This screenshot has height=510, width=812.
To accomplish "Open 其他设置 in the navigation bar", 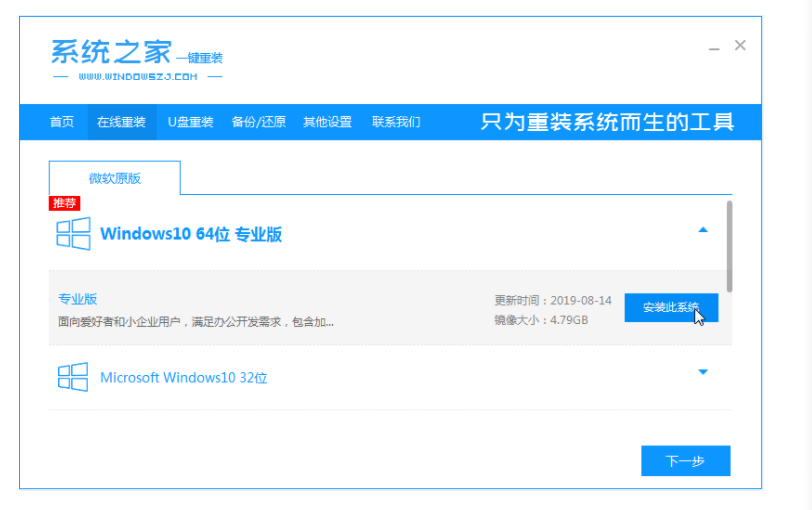I will pyautogui.click(x=327, y=122).
